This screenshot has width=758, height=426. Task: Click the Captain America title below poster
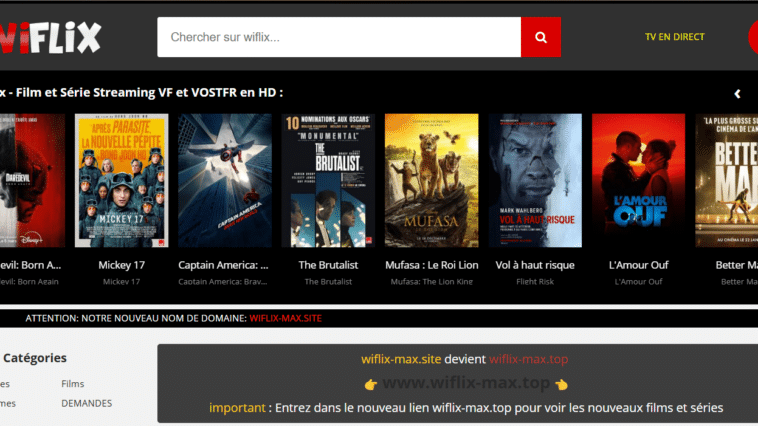[x=223, y=265]
